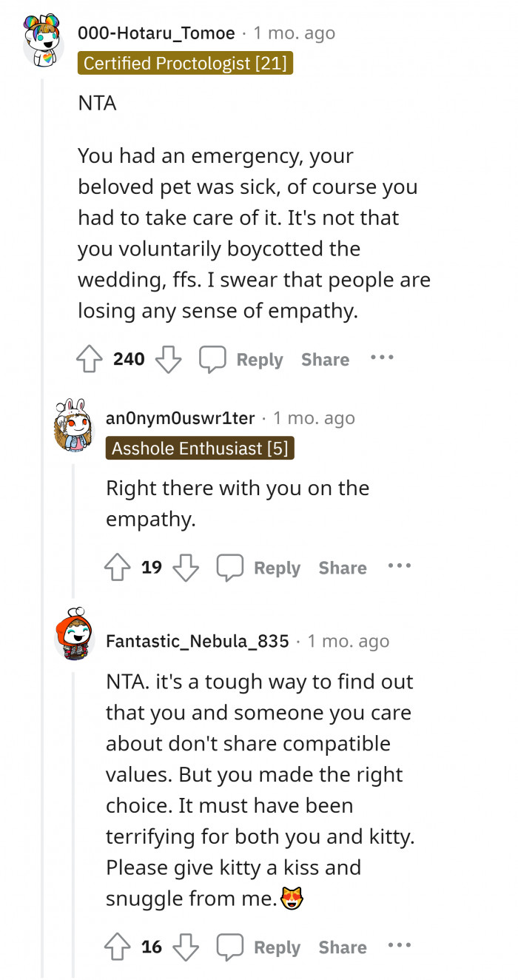Downvote the reply with 19 votes
The height and width of the screenshot is (980, 518).
pyautogui.click(x=186, y=568)
